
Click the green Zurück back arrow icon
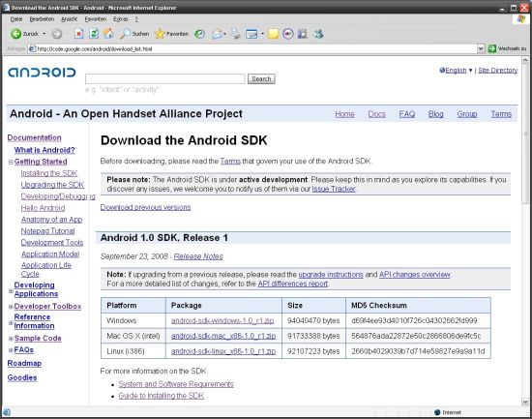click(x=15, y=34)
